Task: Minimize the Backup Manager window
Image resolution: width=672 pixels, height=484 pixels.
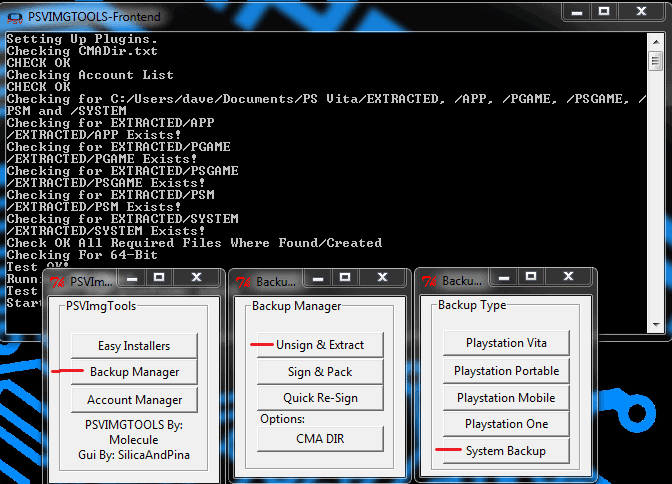Action: pos(318,278)
